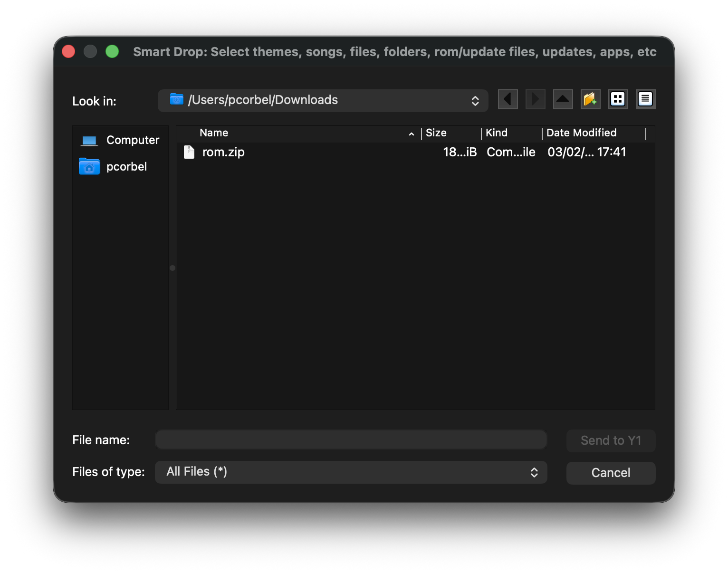Click the Size column header
The height and width of the screenshot is (573, 728).
coord(436,133)
